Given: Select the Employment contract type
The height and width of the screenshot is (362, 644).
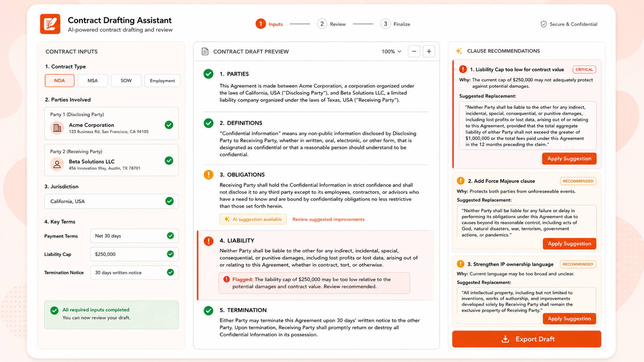Looking at the screenshot, I should pos(162,81).
